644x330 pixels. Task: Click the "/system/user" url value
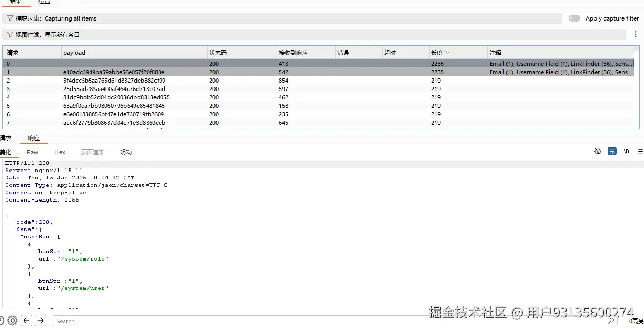[x=82, y=288]
